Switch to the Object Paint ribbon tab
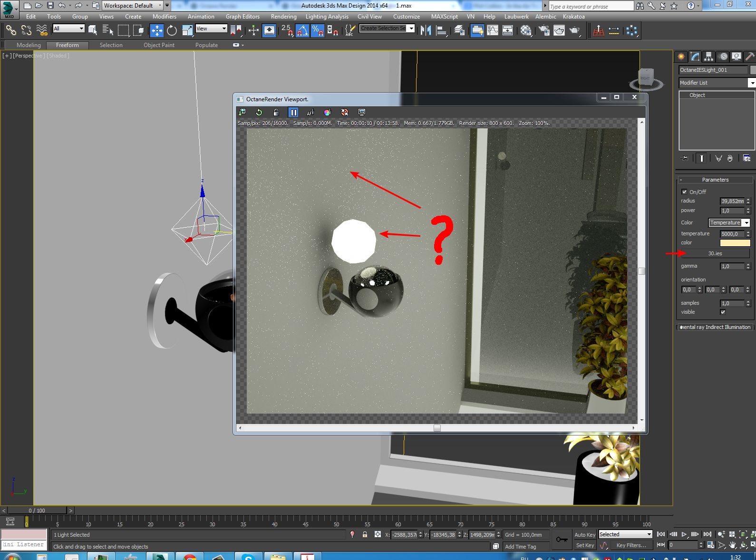 coord(159,45)
